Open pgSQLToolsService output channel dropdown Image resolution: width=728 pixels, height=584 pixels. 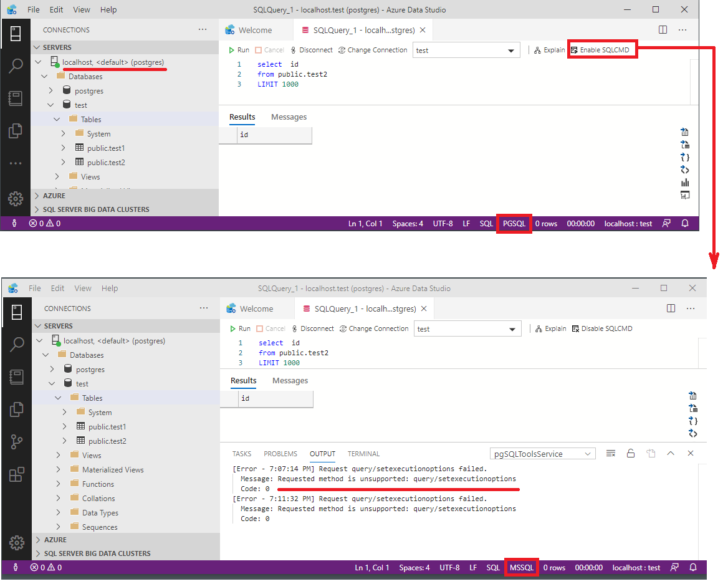[542, 454]
